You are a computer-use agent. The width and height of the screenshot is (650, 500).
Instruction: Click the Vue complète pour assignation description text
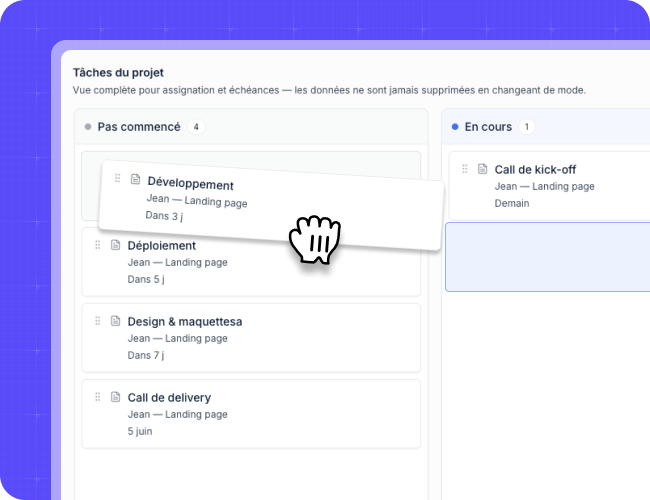point(329,90)
